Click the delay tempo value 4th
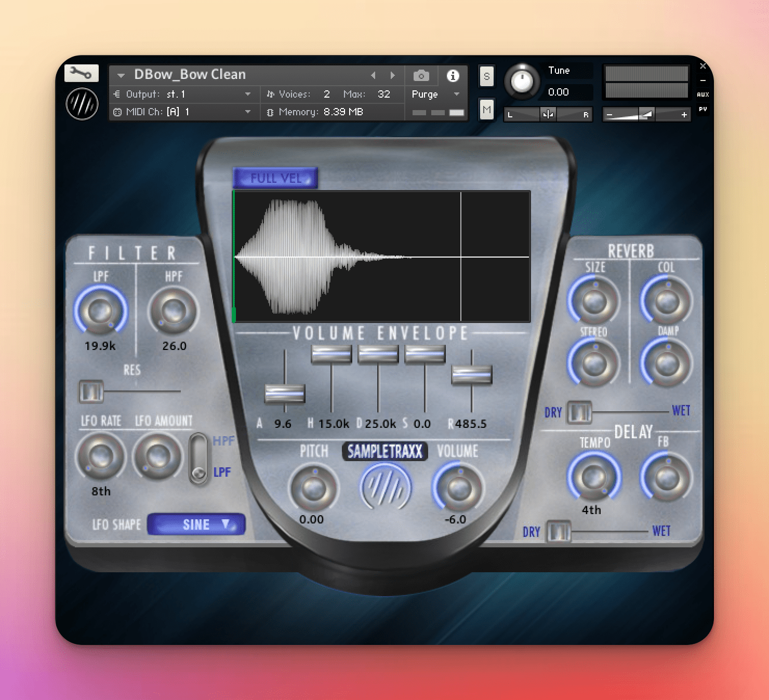The width and height of the screenshot is (769, 700). (x=591, y=510)
